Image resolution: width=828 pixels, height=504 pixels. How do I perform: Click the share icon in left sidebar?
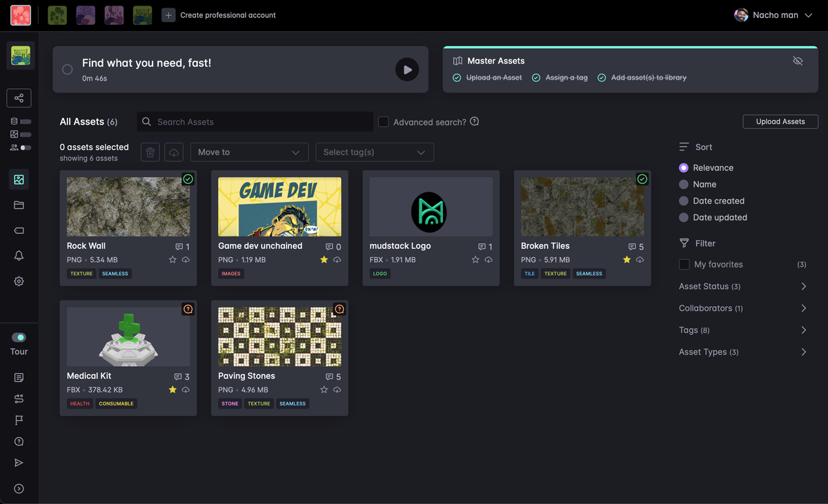pos(19,98)
